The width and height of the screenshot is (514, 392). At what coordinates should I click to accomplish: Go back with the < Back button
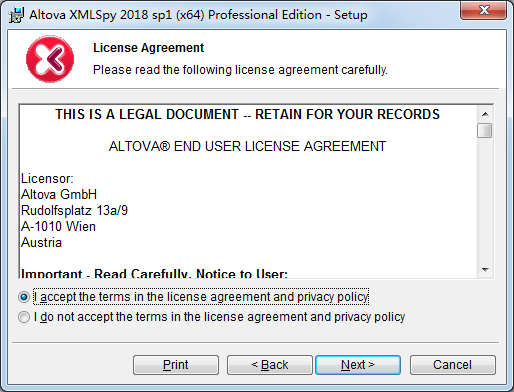[x=270, y=365]
